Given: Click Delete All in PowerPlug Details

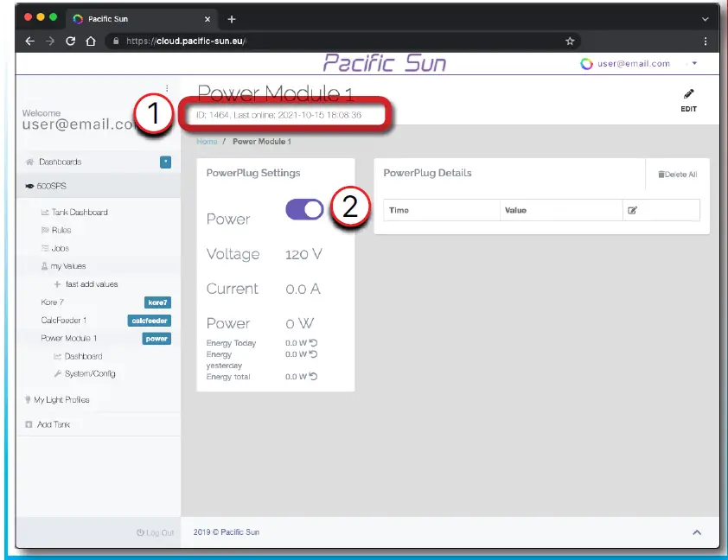Looking at the screenshot, I should point(677,175).
